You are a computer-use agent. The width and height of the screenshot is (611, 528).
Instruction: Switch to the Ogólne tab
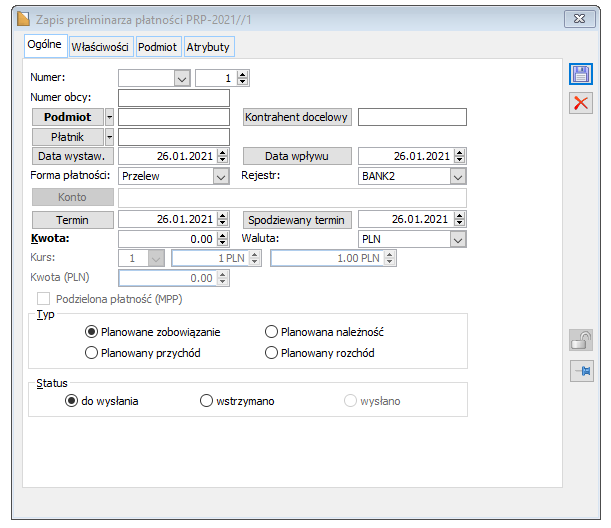click(x=44, y=45)
